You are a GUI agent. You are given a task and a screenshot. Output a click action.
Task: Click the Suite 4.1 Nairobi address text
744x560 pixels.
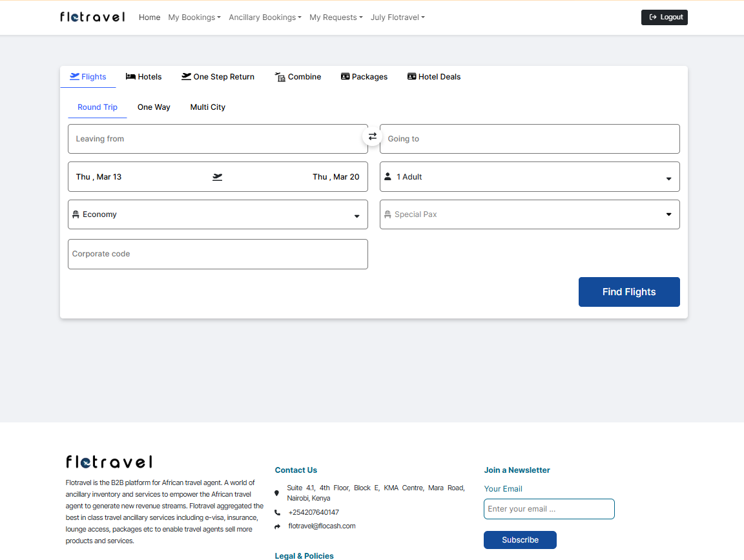click(x=376, y=493)
